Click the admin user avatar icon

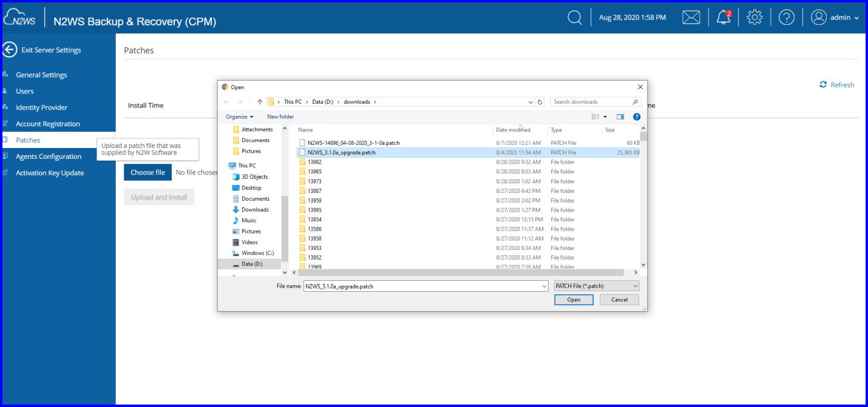(819, 18)
